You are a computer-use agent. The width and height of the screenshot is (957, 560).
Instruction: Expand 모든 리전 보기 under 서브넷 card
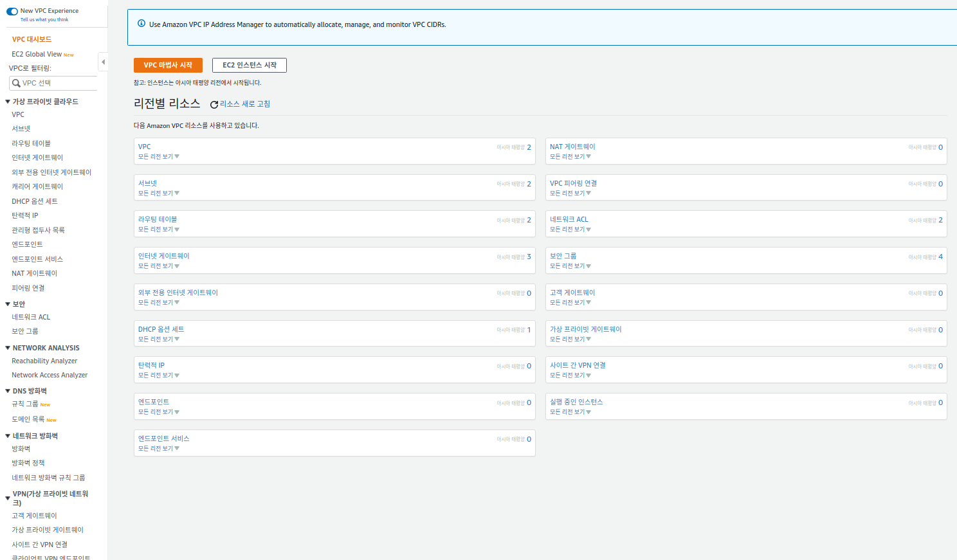(159, 193)
